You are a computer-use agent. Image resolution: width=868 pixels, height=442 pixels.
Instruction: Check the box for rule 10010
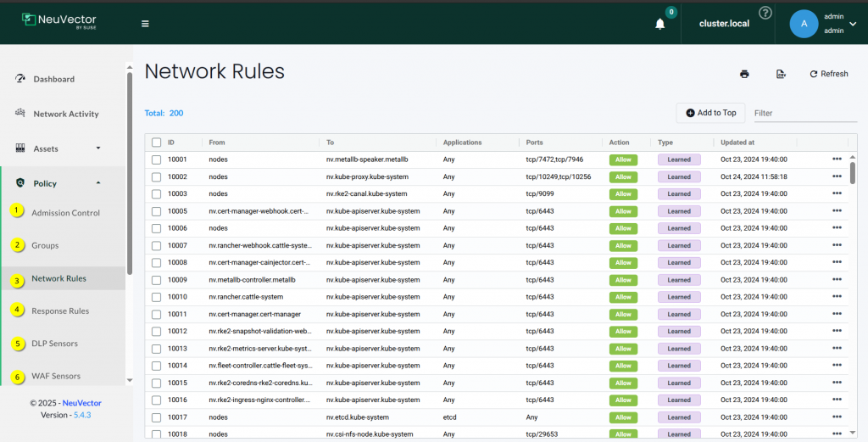[156, 297]
